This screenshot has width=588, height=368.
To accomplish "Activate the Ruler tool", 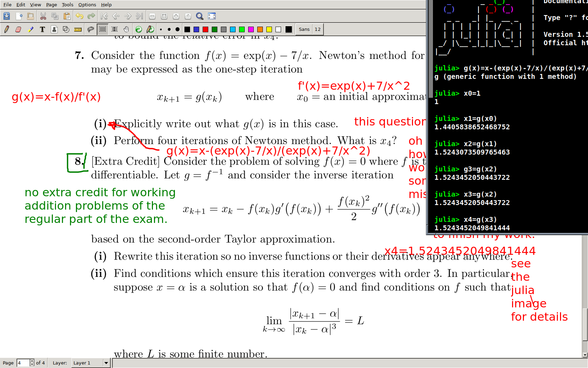I will [x=78, y=29].
